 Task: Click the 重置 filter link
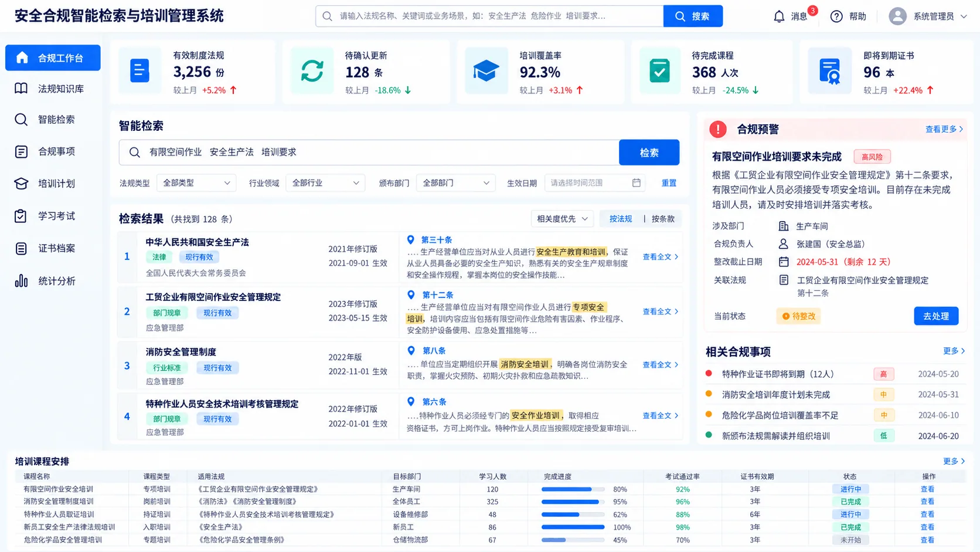click(669, 183)
